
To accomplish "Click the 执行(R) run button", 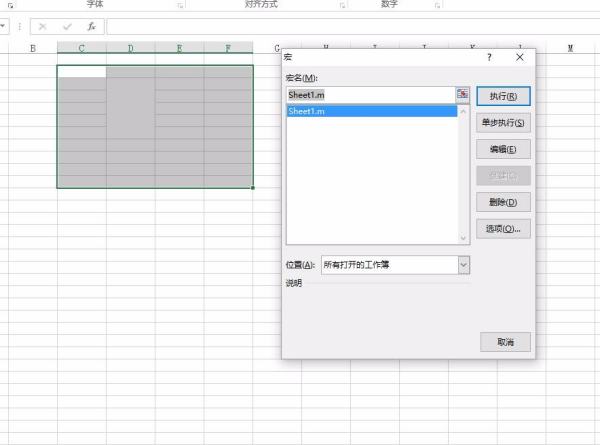I will coord(503,96).
